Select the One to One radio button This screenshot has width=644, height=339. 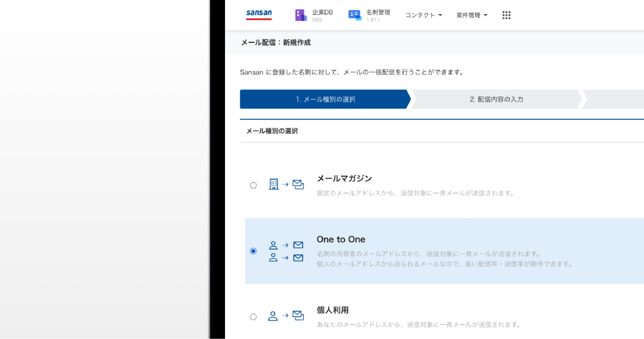pos(253,251)
